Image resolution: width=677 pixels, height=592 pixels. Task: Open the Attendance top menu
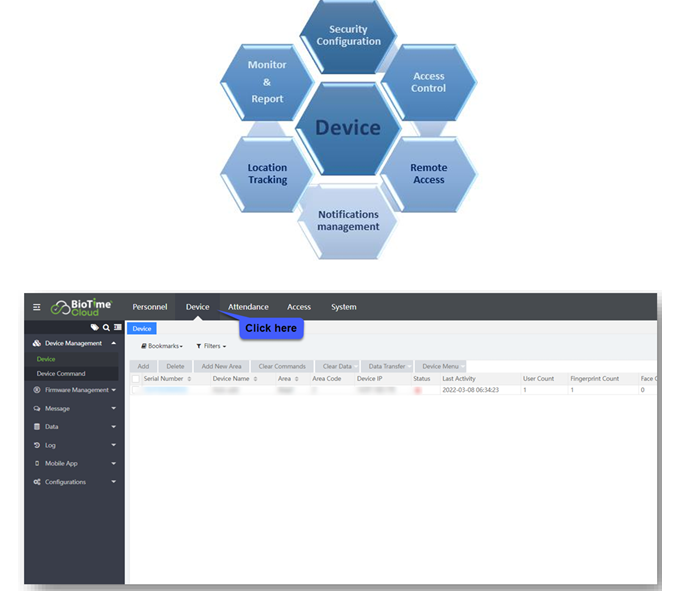tap(248, 307)
